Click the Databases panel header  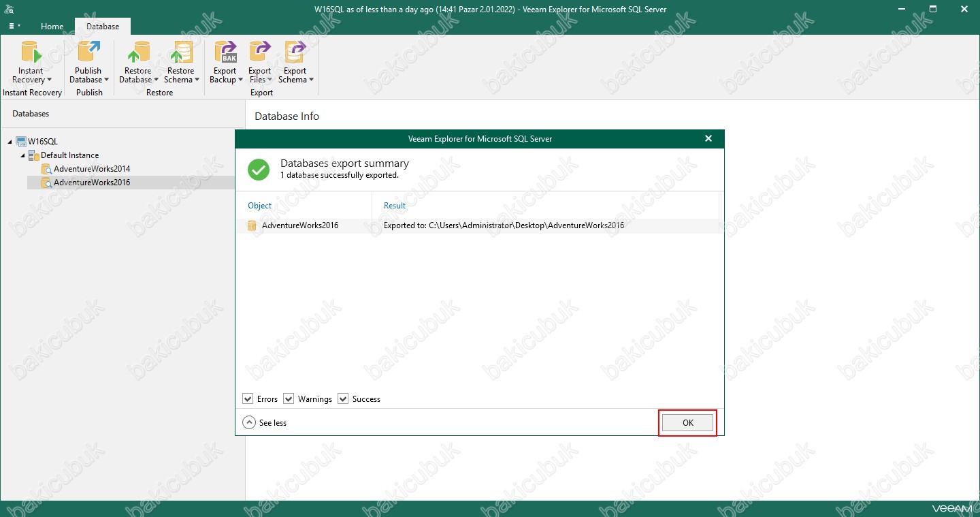click(x=31, y=114)
